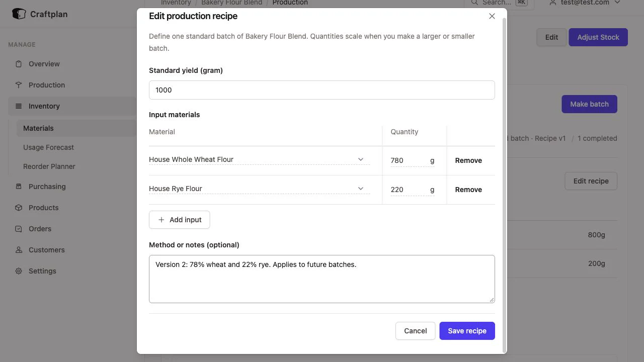The height and width of the screenshot is (362, 644).
Task: Click the Edit button near Adjust Stock
Action: tap(551, 37)
